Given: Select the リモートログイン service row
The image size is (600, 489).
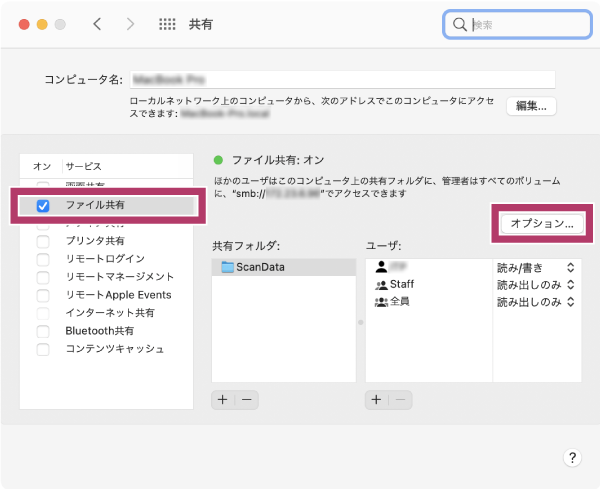Looking at the screenshot, I should [106, 259].
